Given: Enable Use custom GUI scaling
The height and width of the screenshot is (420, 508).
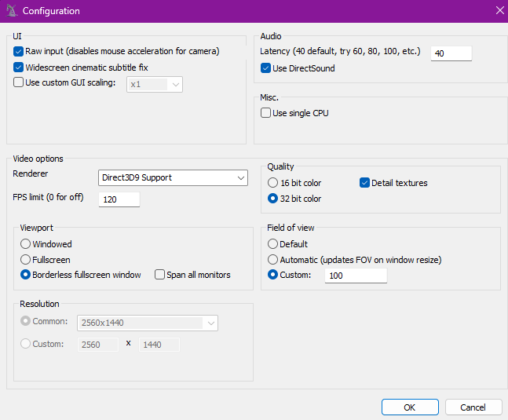Looking at the screenshot, I should point(19,82).
